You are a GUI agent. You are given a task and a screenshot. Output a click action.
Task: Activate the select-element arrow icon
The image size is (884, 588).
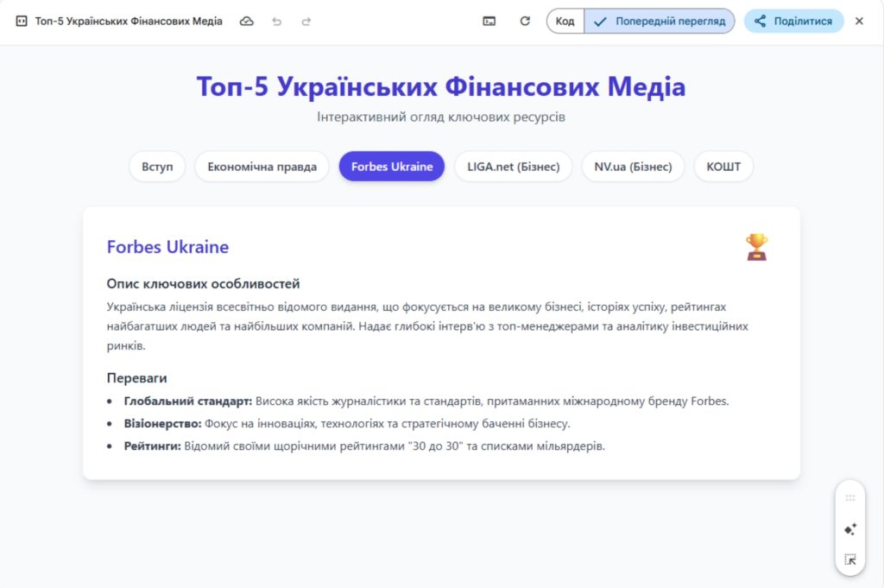[849, 560]
